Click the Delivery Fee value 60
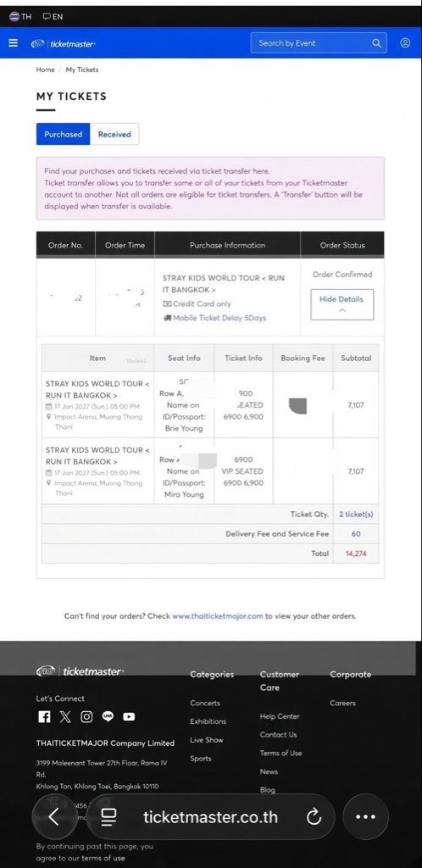 coord(356,534)
